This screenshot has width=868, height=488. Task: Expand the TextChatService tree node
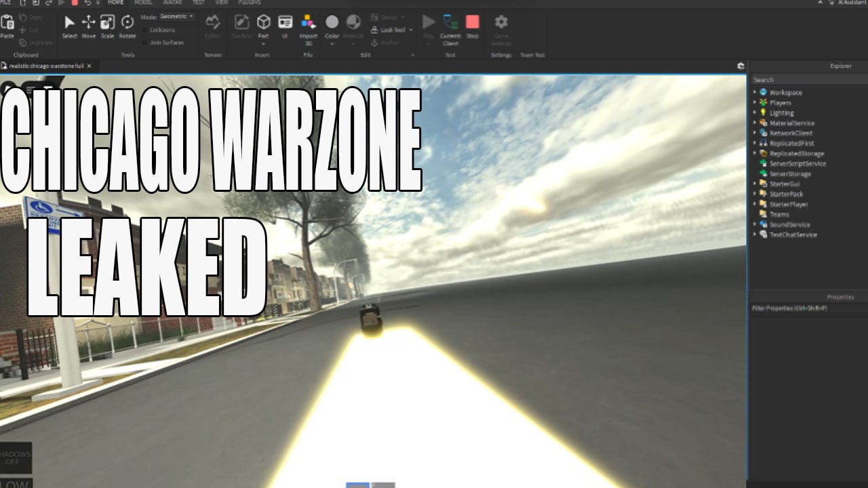pos(755,235)
